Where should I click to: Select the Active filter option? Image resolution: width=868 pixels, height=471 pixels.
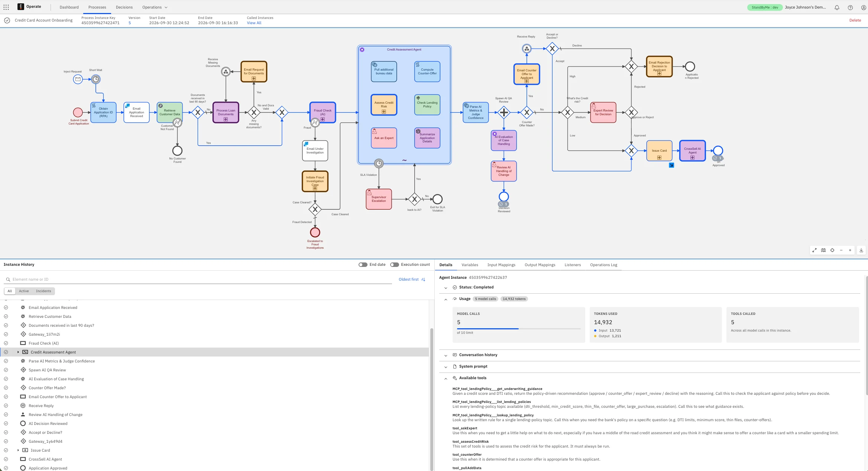(24, 291)
